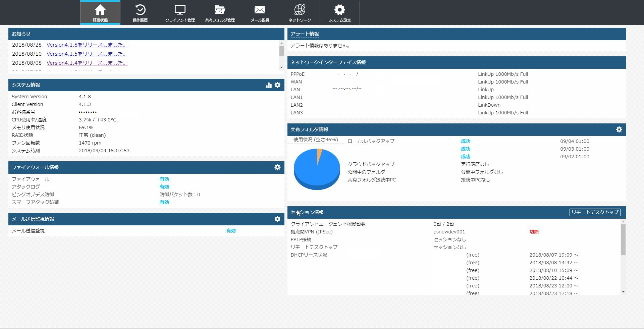Click the PPPoE interface row label
The width and height of the screenshot is (644, 329).
(x=298, y=74)
